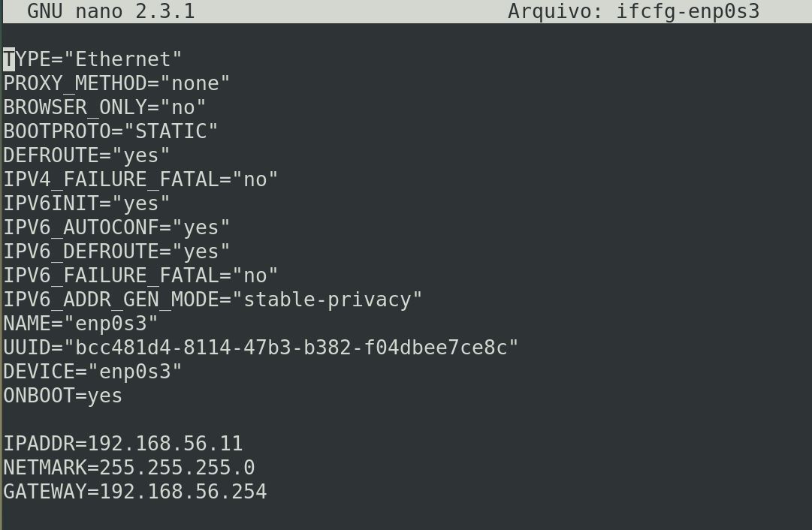812x530 pixels.
Task: Click the IPV6_FAILURE_FATAL="no" line
Action: pos(140,276)
